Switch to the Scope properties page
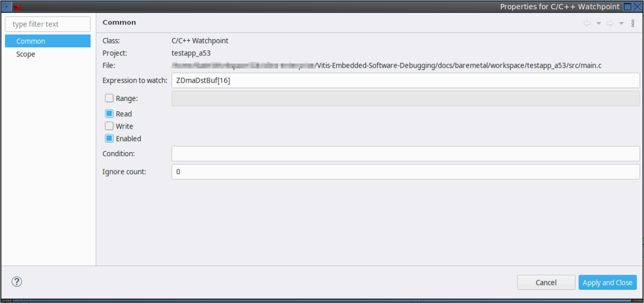The height and width of the screenshot is (303, 644). point(26,54)
